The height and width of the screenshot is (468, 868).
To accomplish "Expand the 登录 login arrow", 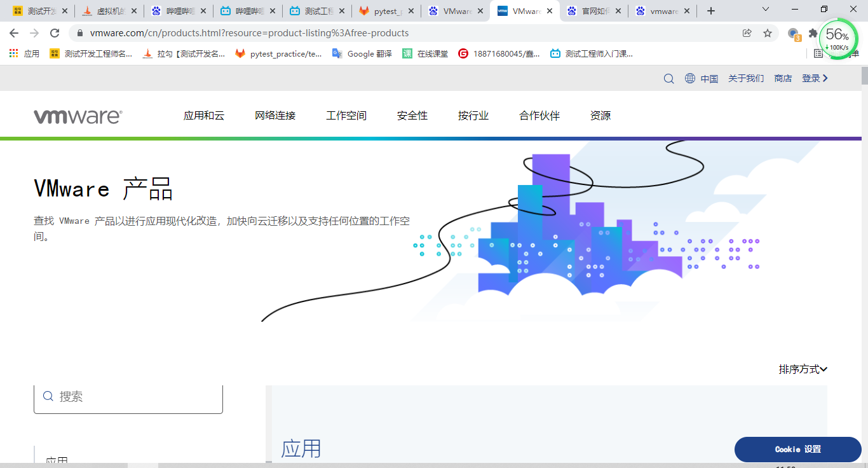I will 825,78.
